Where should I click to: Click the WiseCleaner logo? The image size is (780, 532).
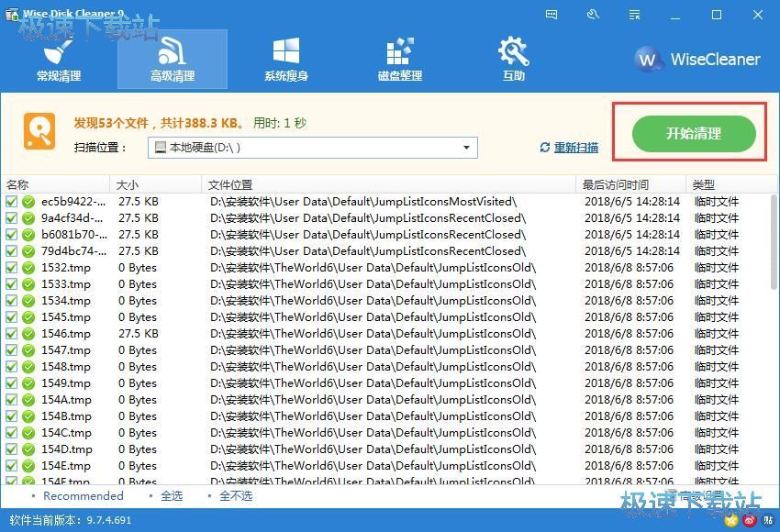(697, 60)
